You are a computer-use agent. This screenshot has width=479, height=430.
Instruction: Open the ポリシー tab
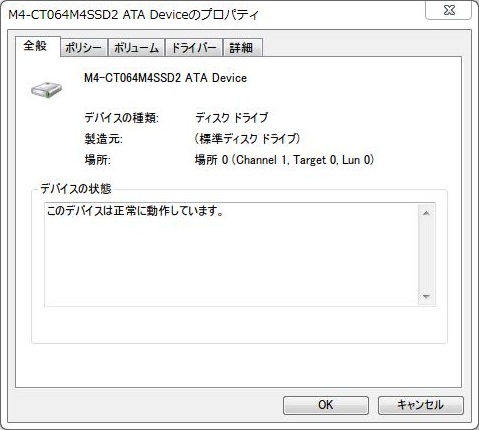(x=83, y=48)
